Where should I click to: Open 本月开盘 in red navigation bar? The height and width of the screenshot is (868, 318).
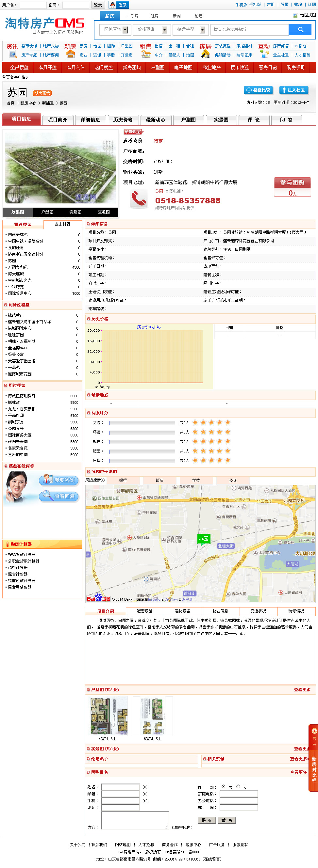tap(47, 67)
